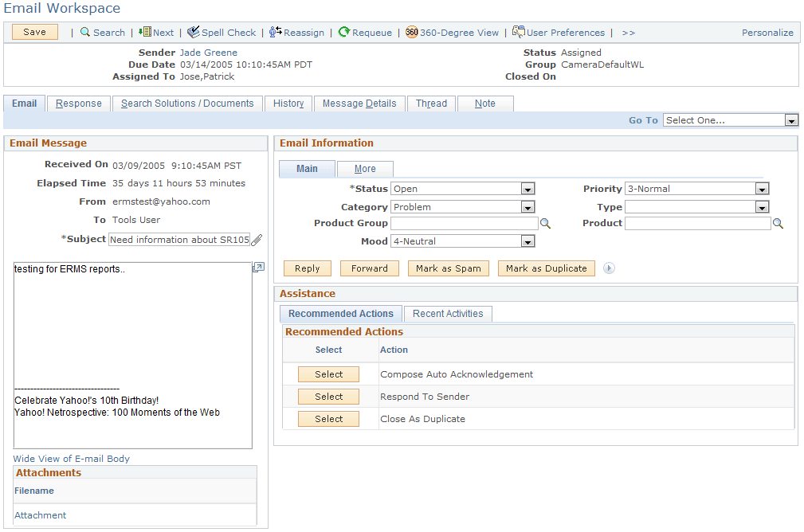Open Product Group lookup magnifier
The height and width of the screenshot is (532, 804).
(x=545, y=224)
